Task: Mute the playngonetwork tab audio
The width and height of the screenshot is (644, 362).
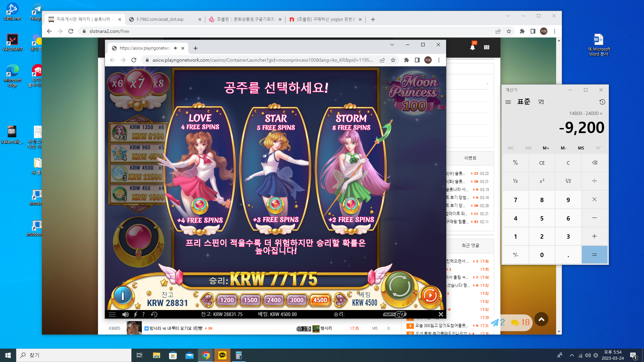Action: [175, 48]
